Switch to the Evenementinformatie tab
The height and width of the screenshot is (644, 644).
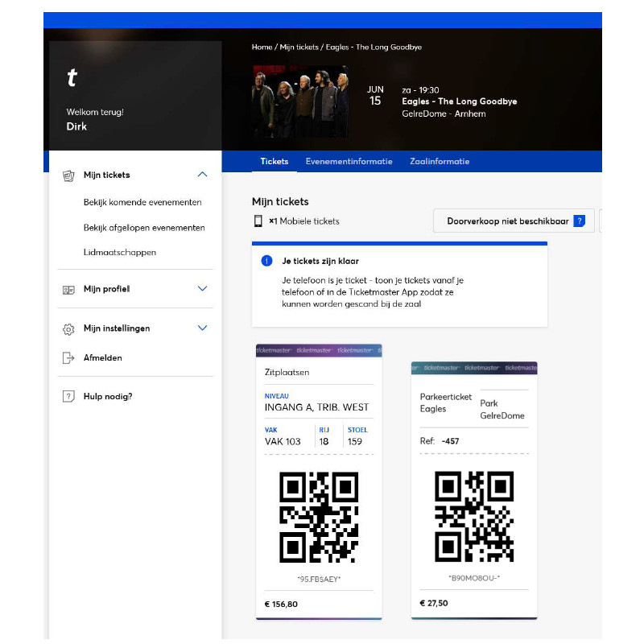[349, 161]
